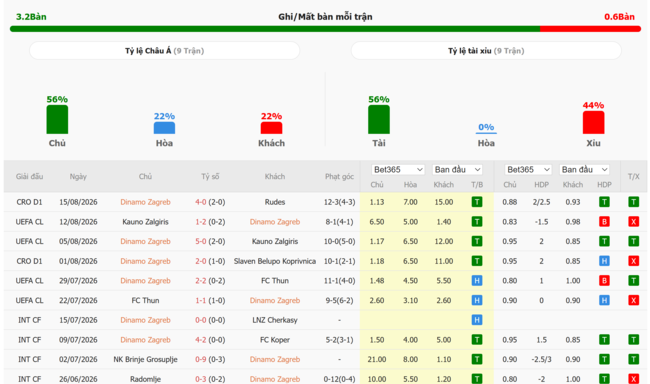Screen dimensions: 650x384
Task: Click the FC Thun home team on 22/07/2026
Action: 146,300
